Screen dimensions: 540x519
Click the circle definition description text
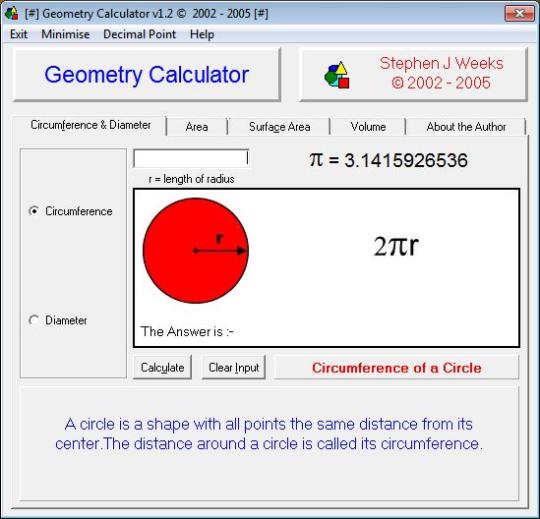pos(269,434)
